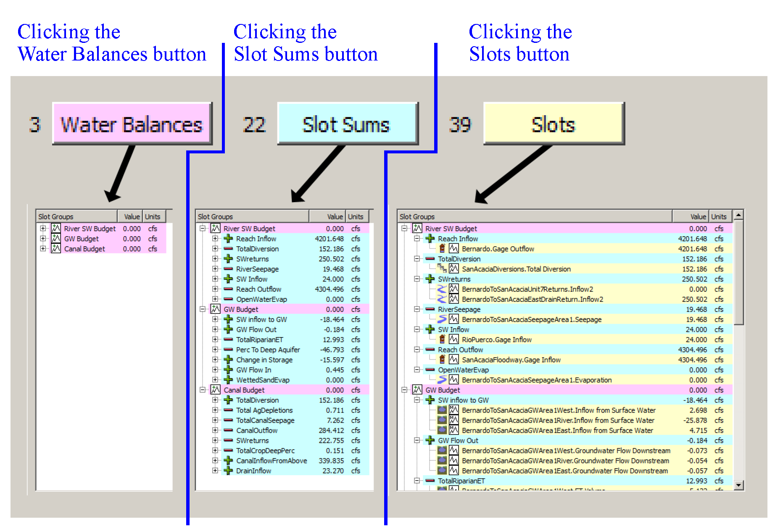Click the RioPuerco.Gage Inflow gage icon
This screenshot has width=783, height=532.
pyautogui.click(x=442, y=340)
